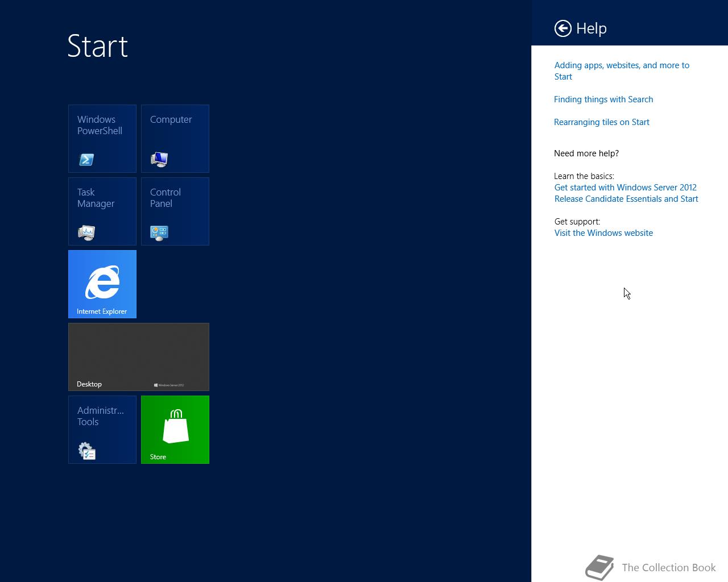
Task: Open 'Rearranging tiles on Start' help link
Action: 602,122
